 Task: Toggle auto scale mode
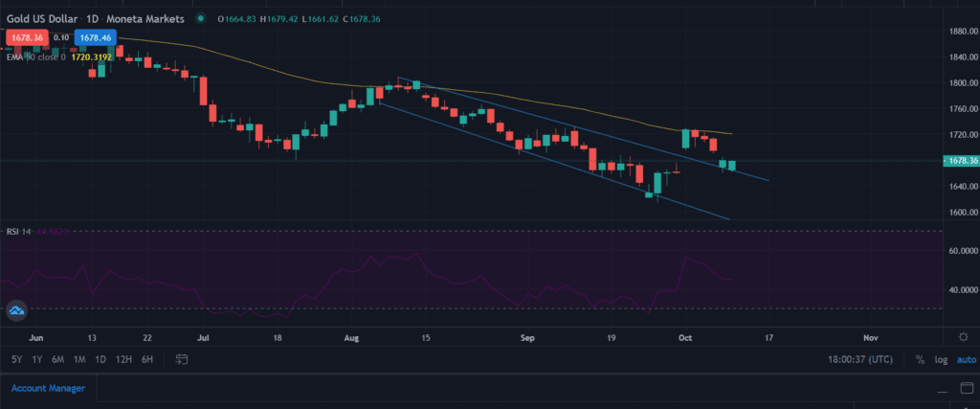[x=967, y=359]
